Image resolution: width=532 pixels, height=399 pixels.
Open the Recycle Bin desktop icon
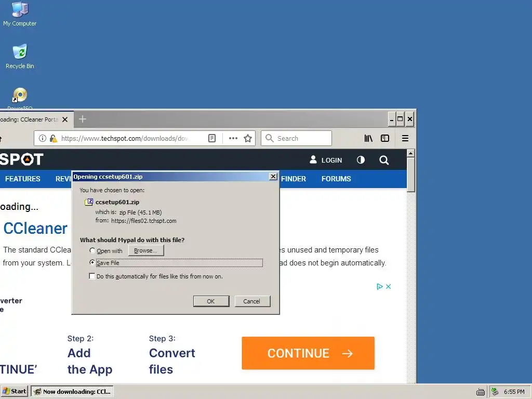[20, 56]
